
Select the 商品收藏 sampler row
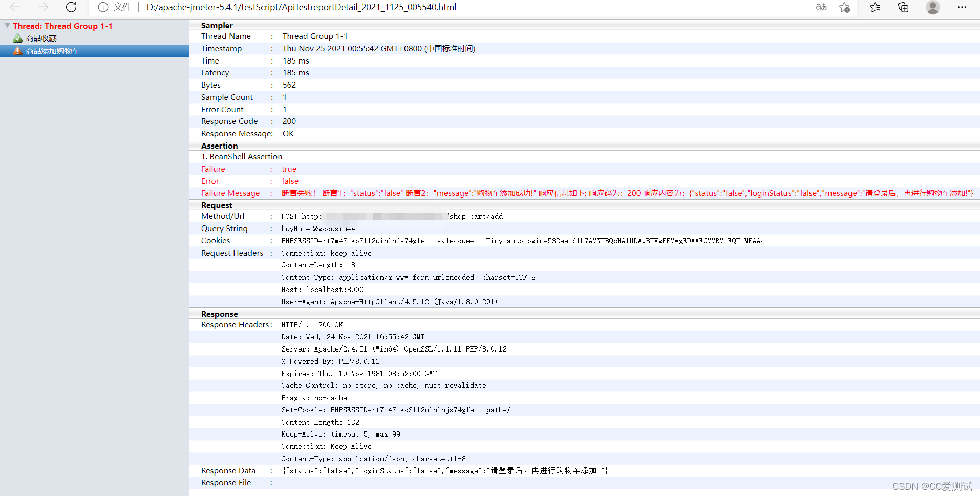[94, 38]
